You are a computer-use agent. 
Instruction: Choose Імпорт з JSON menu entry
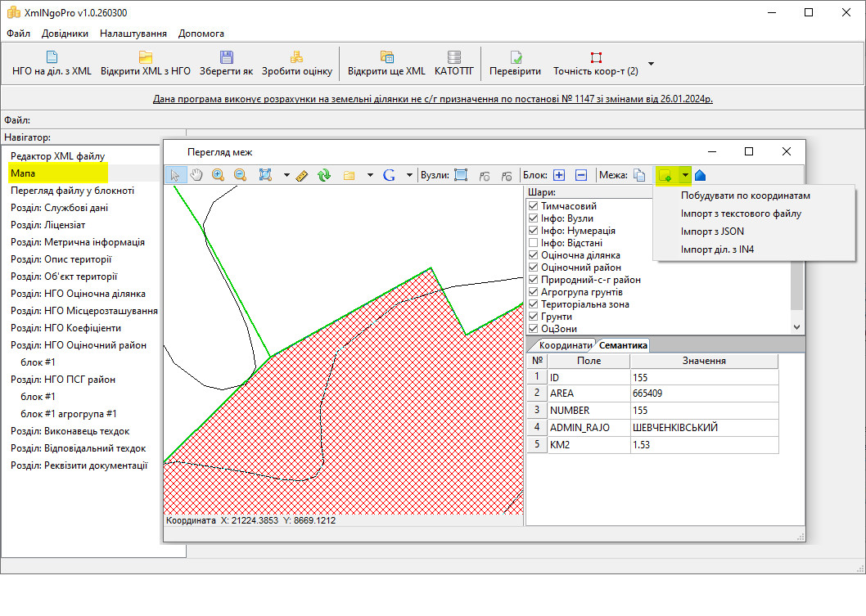(712, 232)
